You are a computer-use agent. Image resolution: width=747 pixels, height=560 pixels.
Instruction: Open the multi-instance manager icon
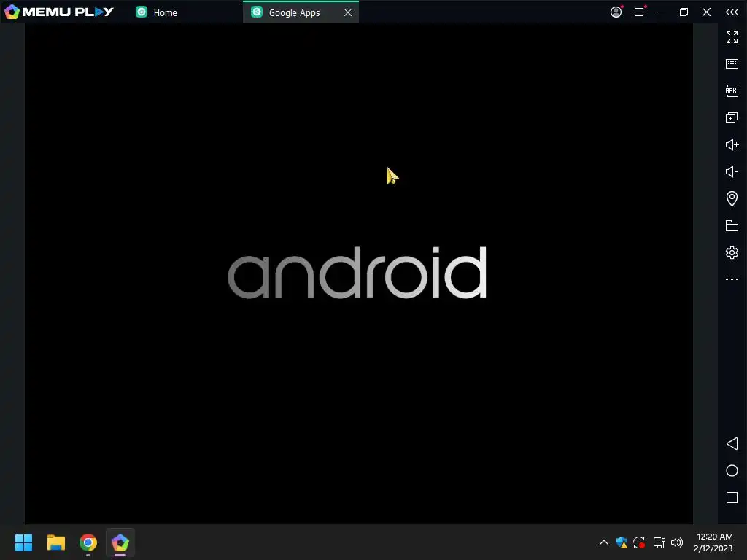coord(732,117)
